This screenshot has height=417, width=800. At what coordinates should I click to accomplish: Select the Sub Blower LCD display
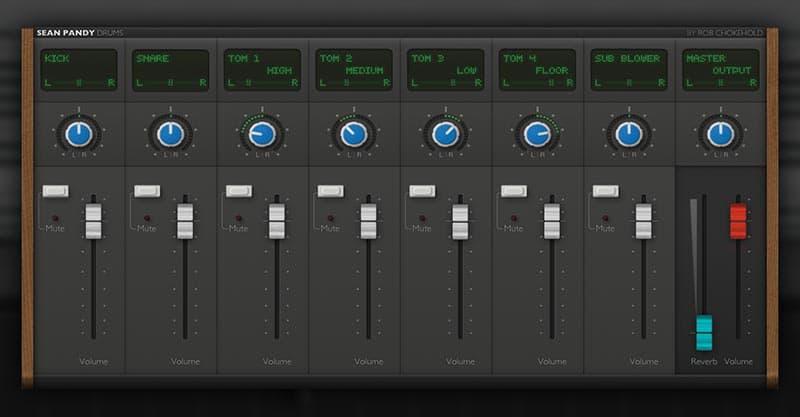click(x=628, y=70)
